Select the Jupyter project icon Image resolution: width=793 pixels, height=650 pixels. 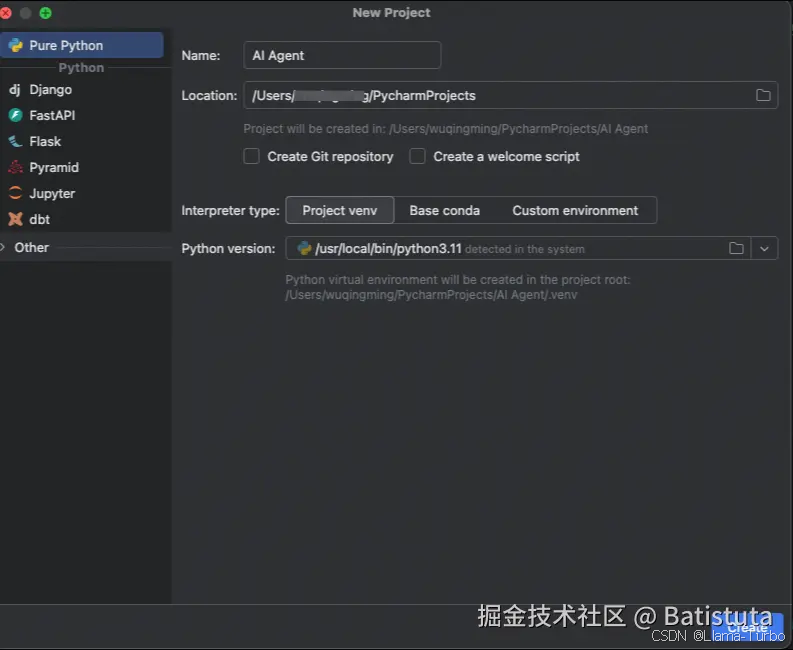point(16,193)
